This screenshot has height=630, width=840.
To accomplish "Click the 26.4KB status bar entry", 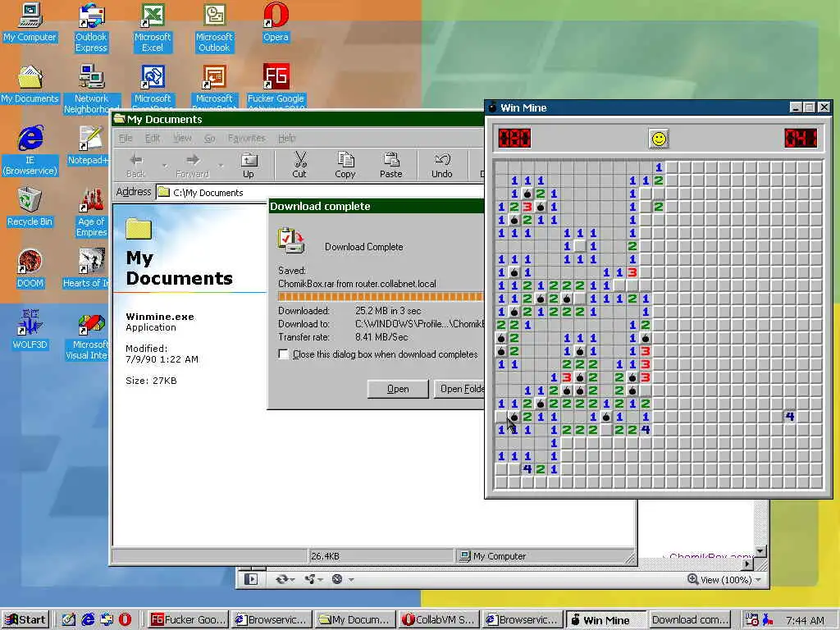I will point(381,556).
